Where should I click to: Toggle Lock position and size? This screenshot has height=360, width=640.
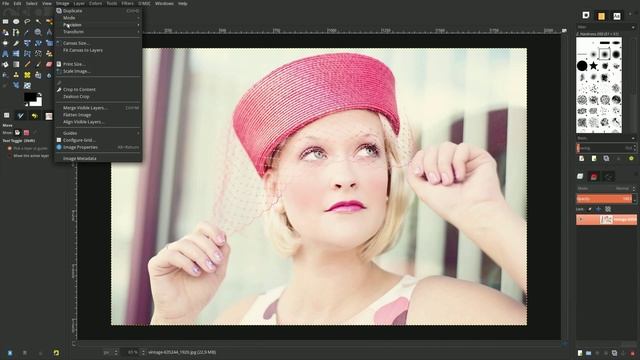click(599, 209)
